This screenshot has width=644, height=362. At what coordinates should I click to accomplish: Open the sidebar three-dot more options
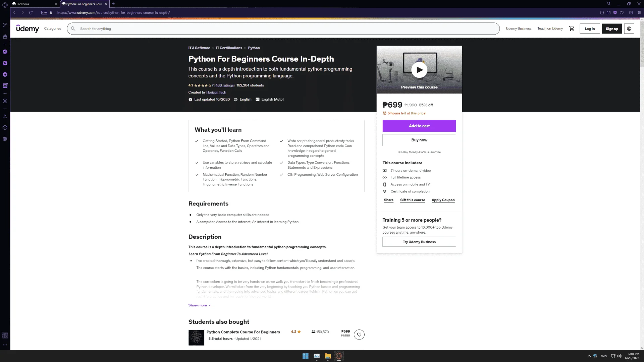point(5,345)
